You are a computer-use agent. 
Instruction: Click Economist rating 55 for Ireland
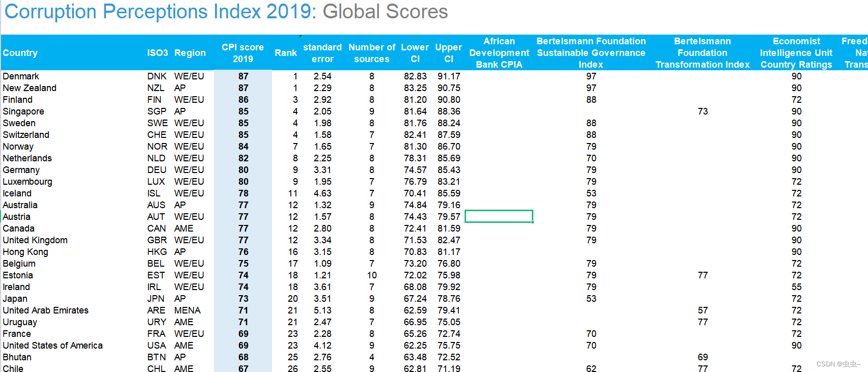pos(797,287)
